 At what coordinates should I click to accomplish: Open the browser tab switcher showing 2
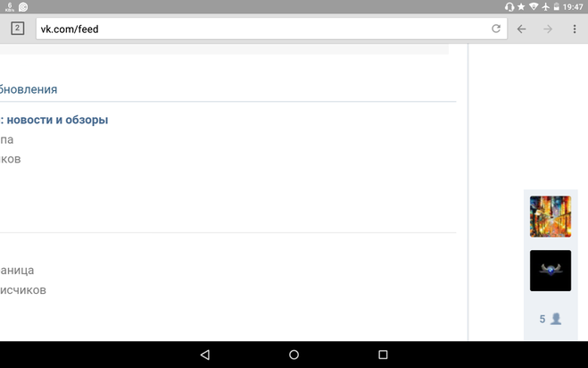17,29
